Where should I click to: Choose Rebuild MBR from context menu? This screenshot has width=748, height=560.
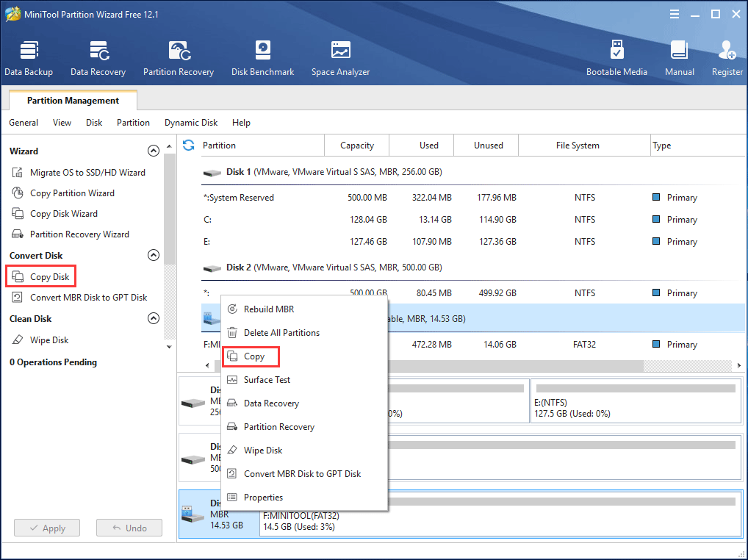[304, 309]
